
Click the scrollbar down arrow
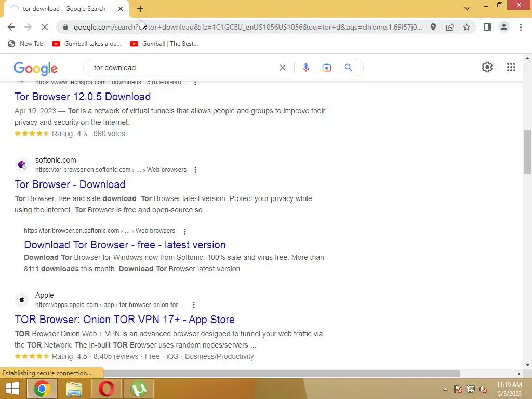click(x=527, y=365)
